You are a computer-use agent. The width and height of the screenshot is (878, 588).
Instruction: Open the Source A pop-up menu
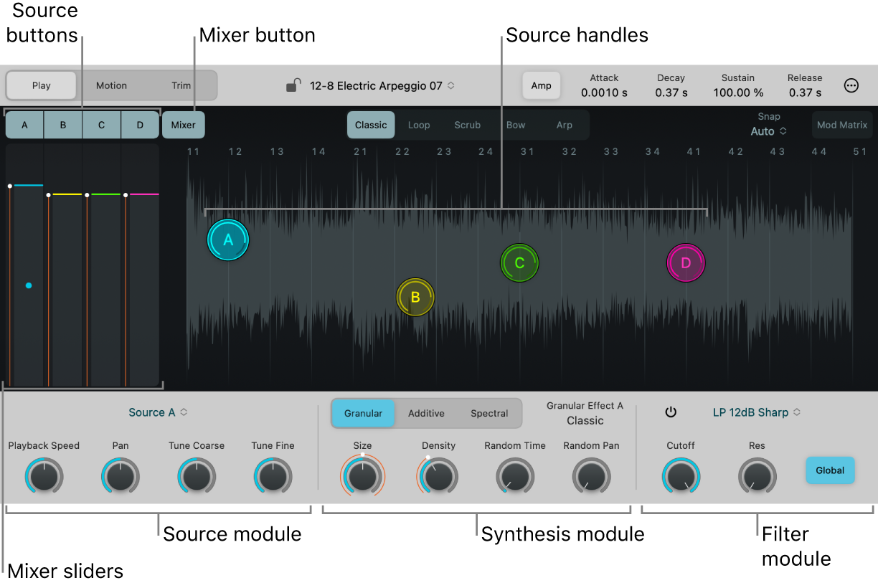coord(158,412)
